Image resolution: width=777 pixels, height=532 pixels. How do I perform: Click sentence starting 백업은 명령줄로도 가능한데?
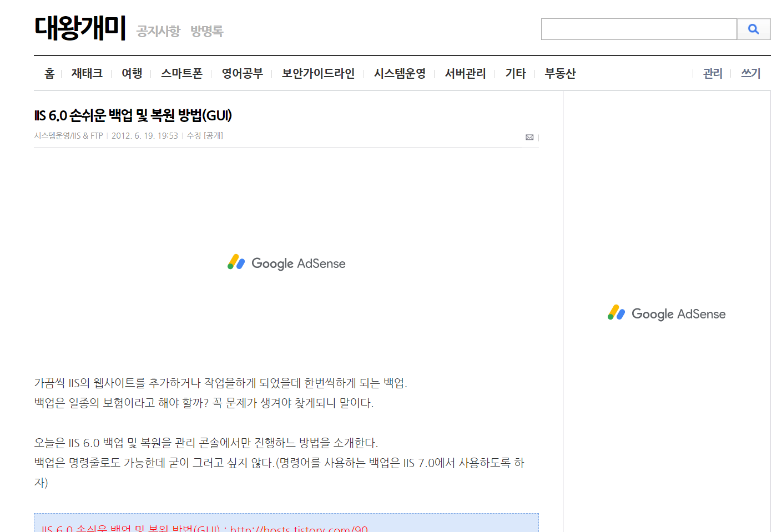click(x=279, y=473)
